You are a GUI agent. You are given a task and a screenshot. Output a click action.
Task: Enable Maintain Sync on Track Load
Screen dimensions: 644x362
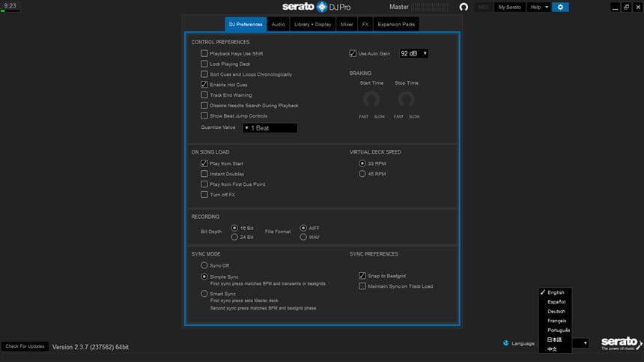tap(362, 286)
